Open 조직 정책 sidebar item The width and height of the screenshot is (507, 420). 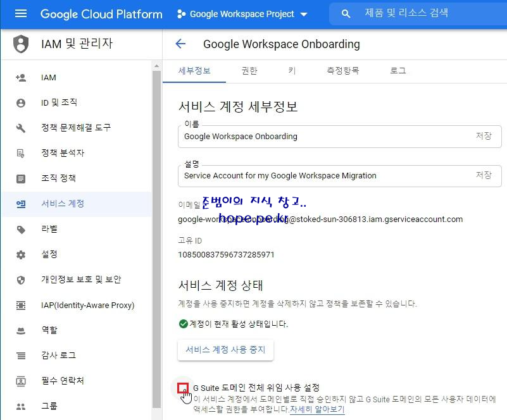pos(77,178)
